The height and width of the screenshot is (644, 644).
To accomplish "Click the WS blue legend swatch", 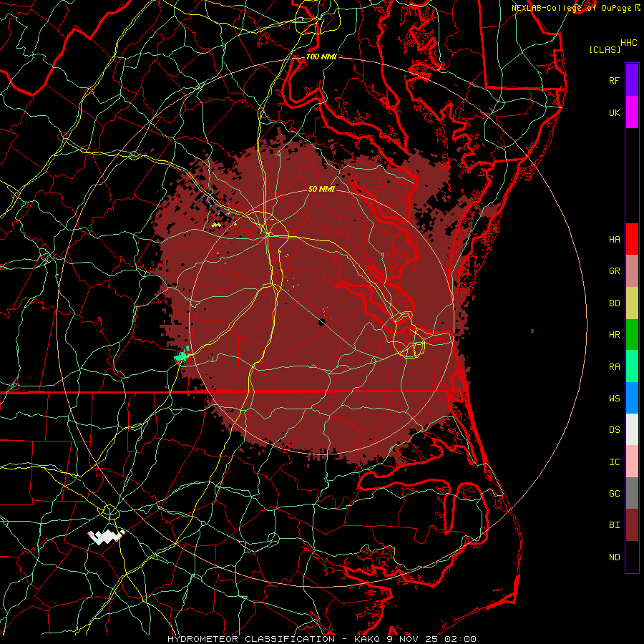I will click(x=632, y=398).
